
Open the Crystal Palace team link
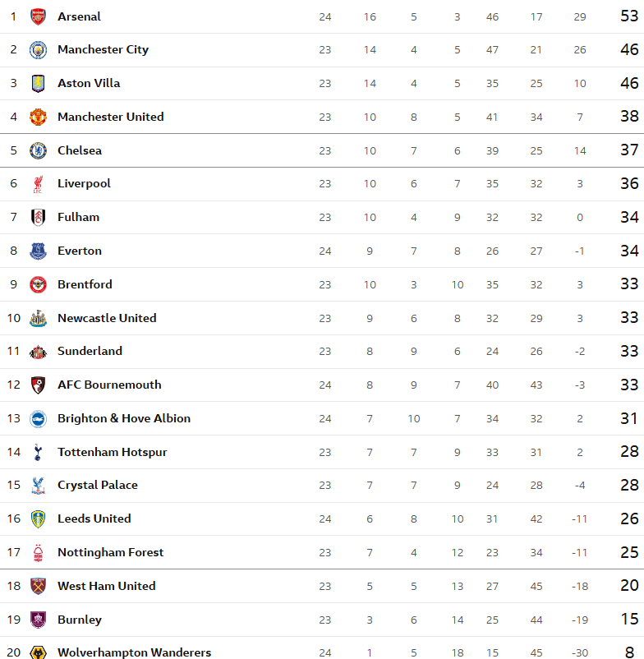(98, 485)
